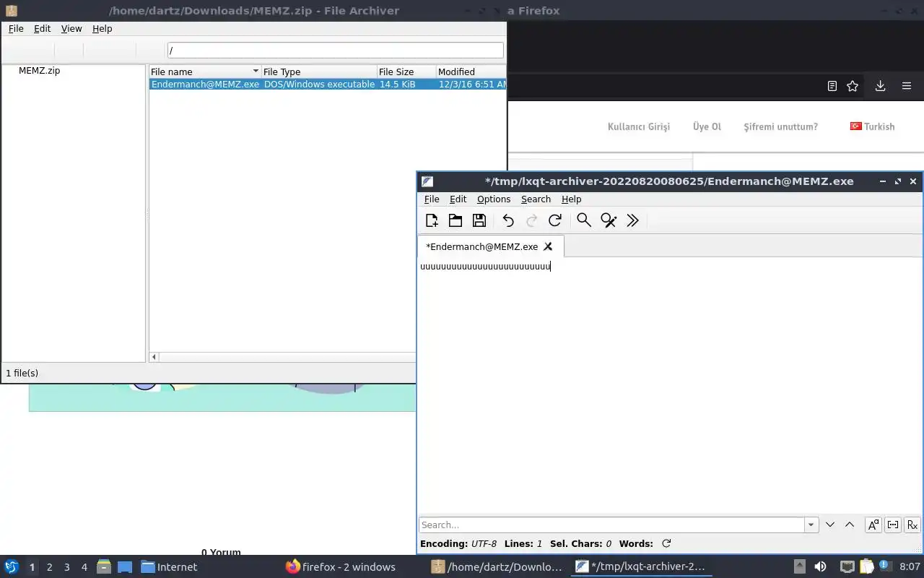Open the Options menu in FeatherPad
924x578 pixels.
coord(494,199)
